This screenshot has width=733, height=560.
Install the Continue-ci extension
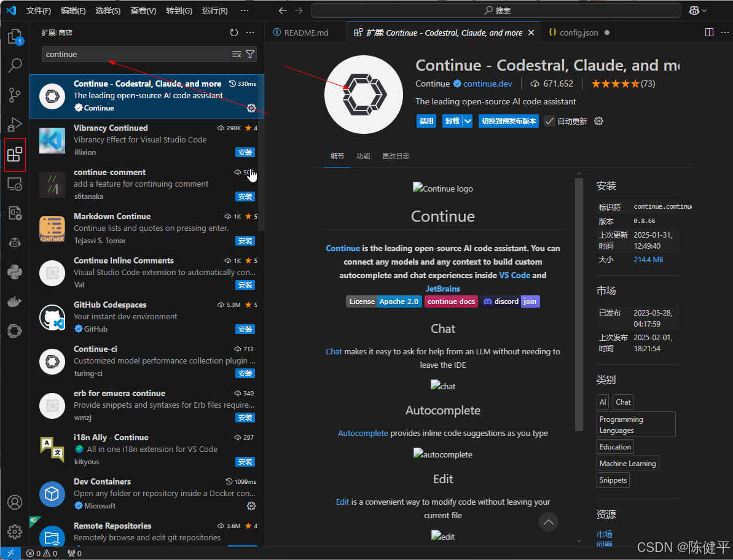(x=245, y=373)
